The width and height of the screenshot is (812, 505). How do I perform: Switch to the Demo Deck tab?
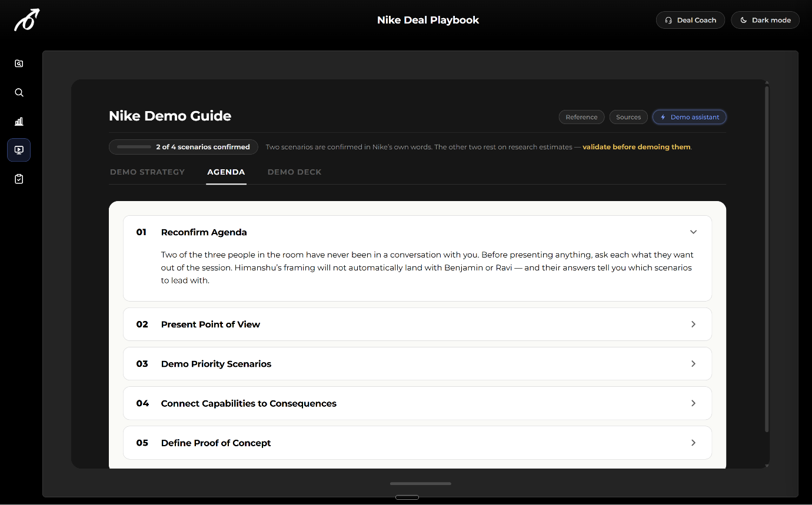(294, 172)
